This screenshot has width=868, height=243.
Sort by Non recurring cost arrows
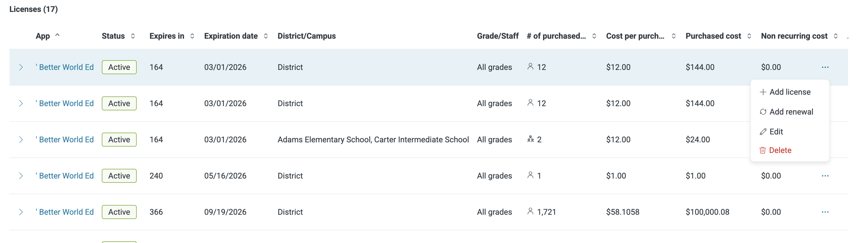835,36
